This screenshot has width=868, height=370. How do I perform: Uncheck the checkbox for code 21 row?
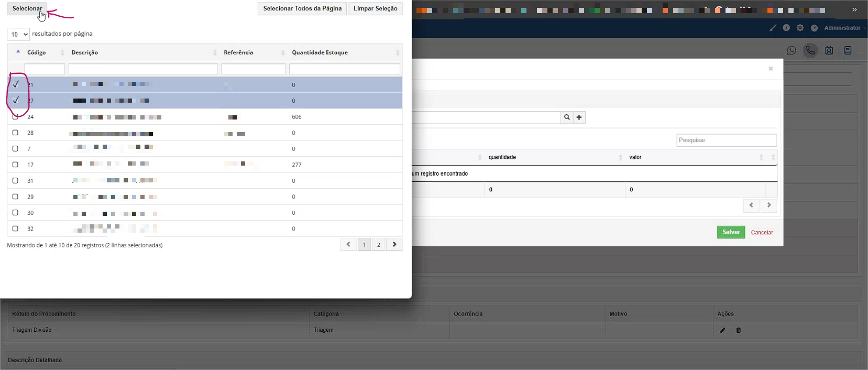pos(16,84)
